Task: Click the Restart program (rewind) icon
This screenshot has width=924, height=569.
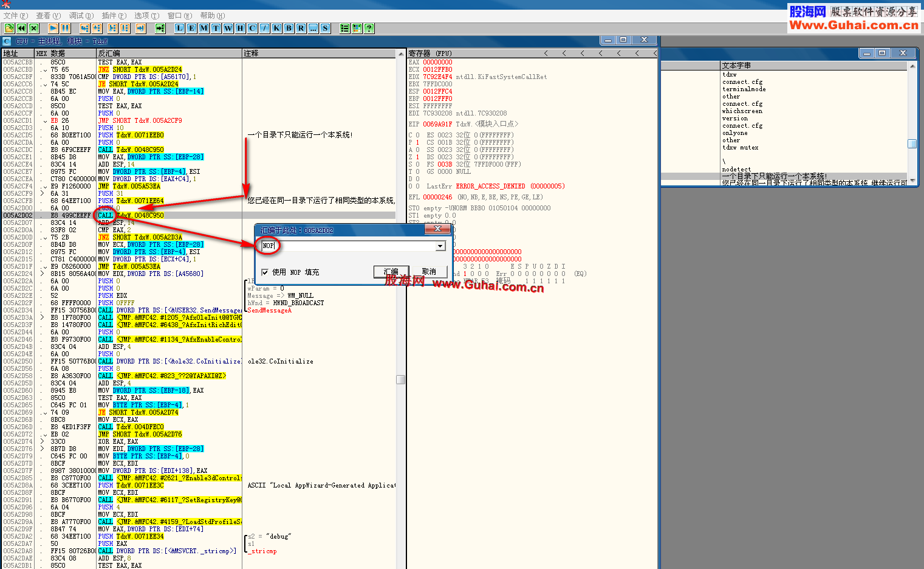Action: [x=22, y=28]
